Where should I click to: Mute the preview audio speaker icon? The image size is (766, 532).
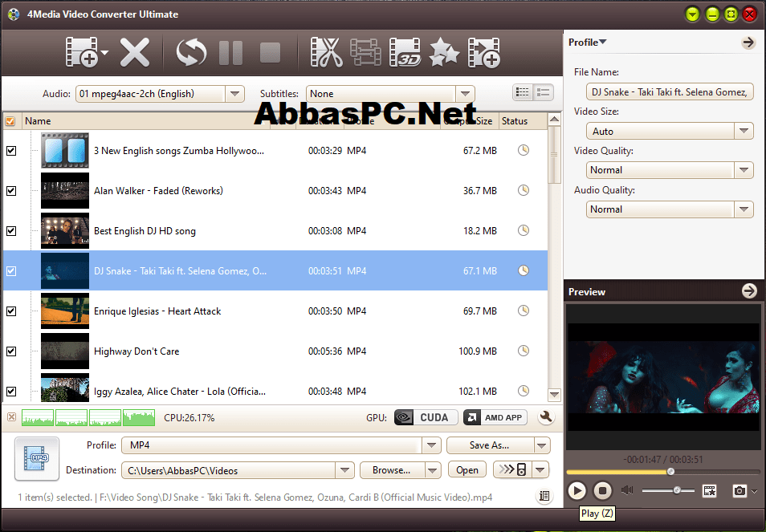[x=627, y=490]
